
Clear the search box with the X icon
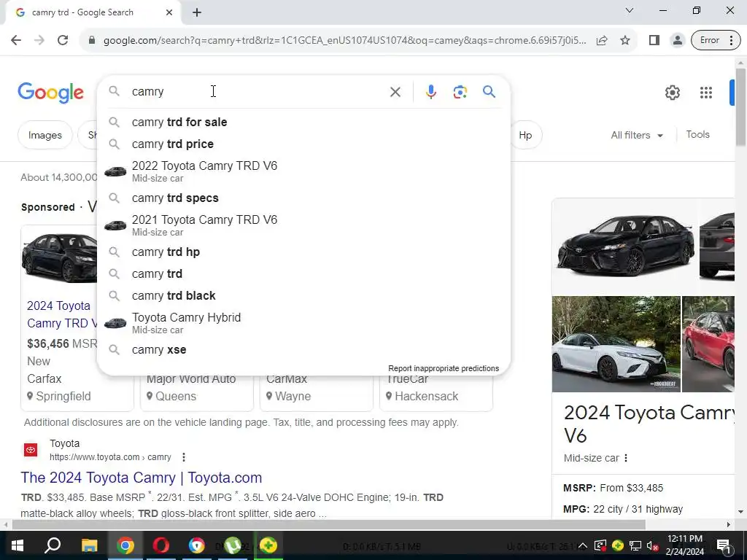pos(395,92)
